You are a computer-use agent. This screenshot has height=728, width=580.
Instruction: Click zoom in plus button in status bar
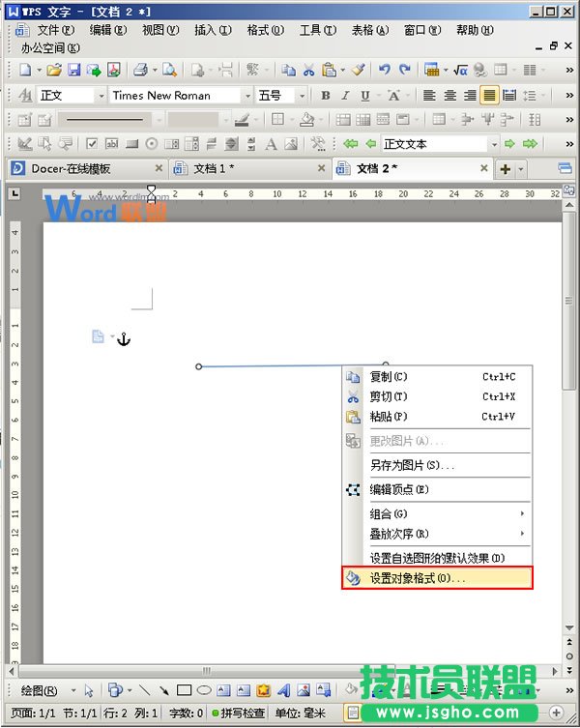[556, 712]
